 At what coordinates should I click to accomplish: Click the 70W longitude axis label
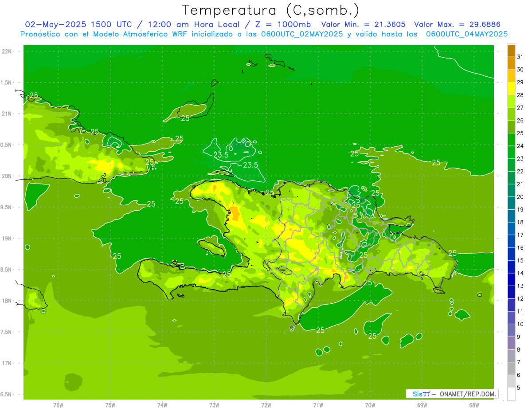point(370,405)
